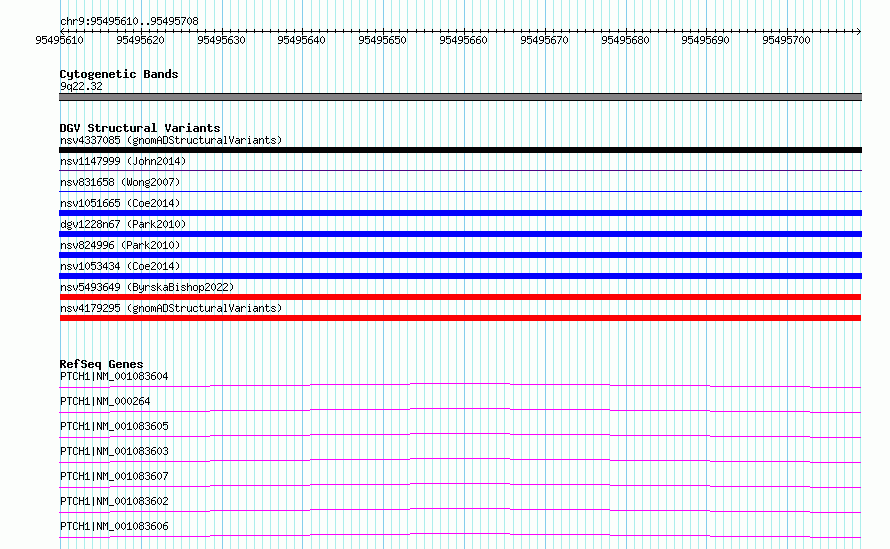Click ruler coordinate 95495650

[x=383, y=40]
